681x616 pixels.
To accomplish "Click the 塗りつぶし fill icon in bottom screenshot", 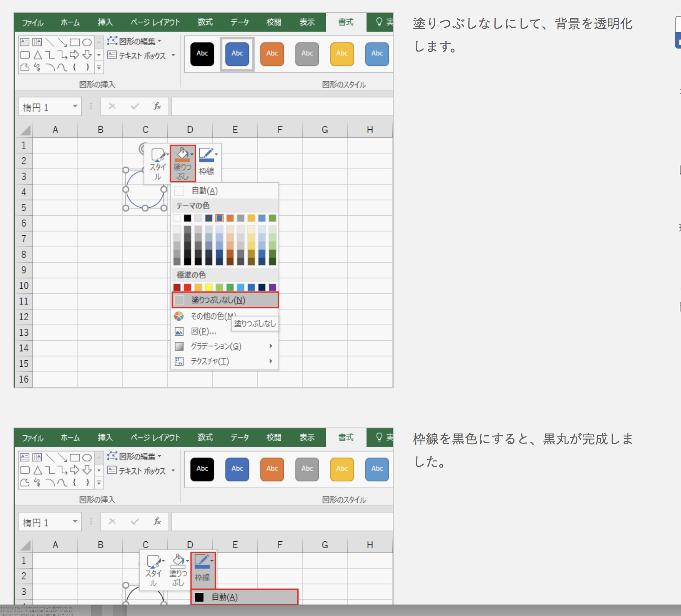I will (178, 570).
